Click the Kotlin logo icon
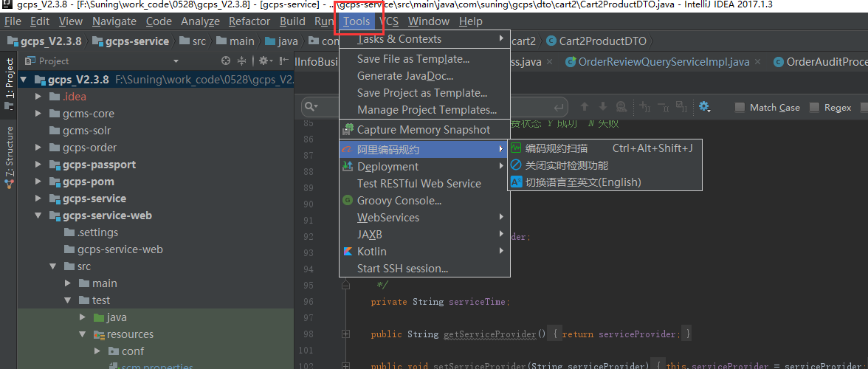The height and width of the screenshot is (369, 868). 348,251
